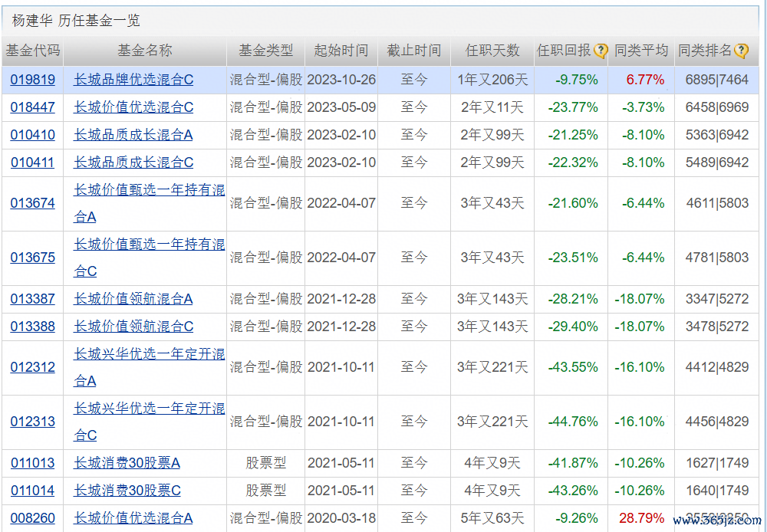Open fund code 012313 link
Viewport: 767px width, 532px height.
pyautogui.click(x=33, y=422)
